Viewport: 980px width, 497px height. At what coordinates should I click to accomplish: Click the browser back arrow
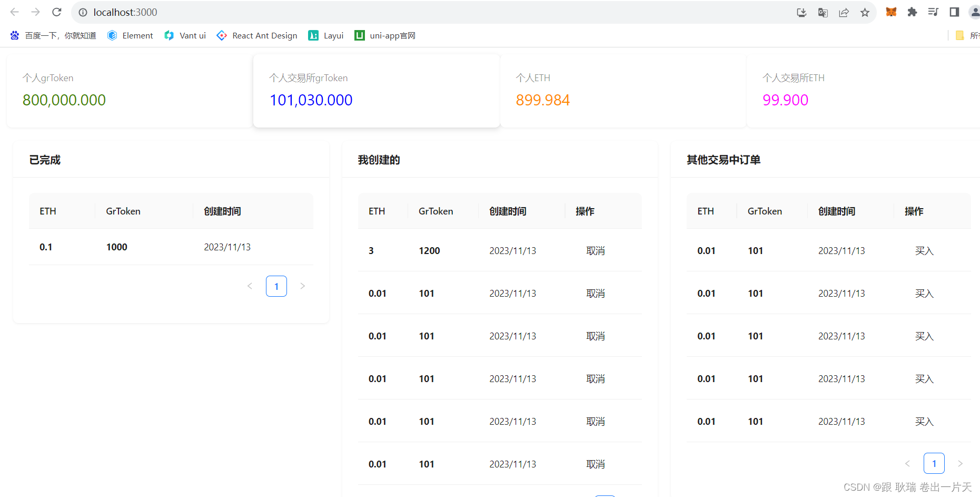(x=14, y=12)
